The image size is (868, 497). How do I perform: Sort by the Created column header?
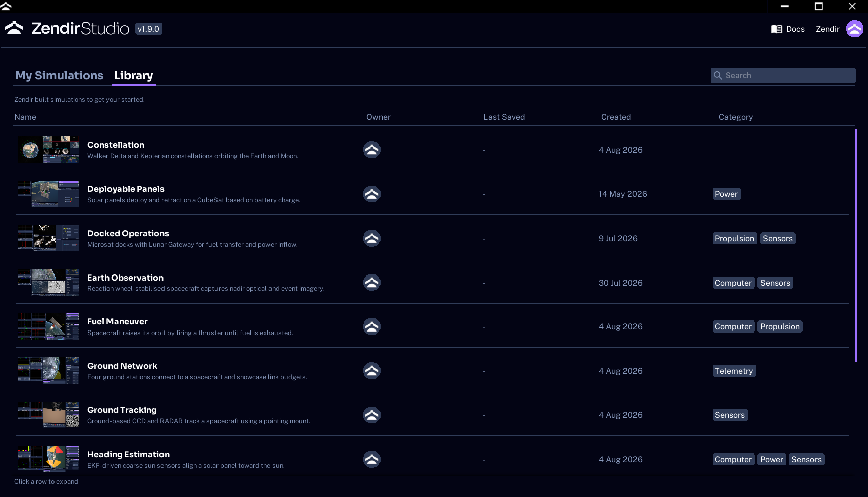pos(616,117)
